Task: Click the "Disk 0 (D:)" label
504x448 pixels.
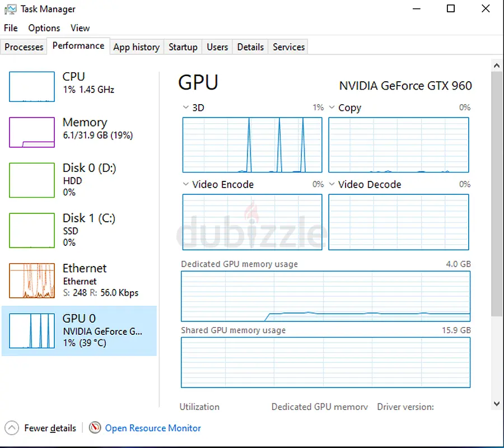Action: tap(89, 168)
